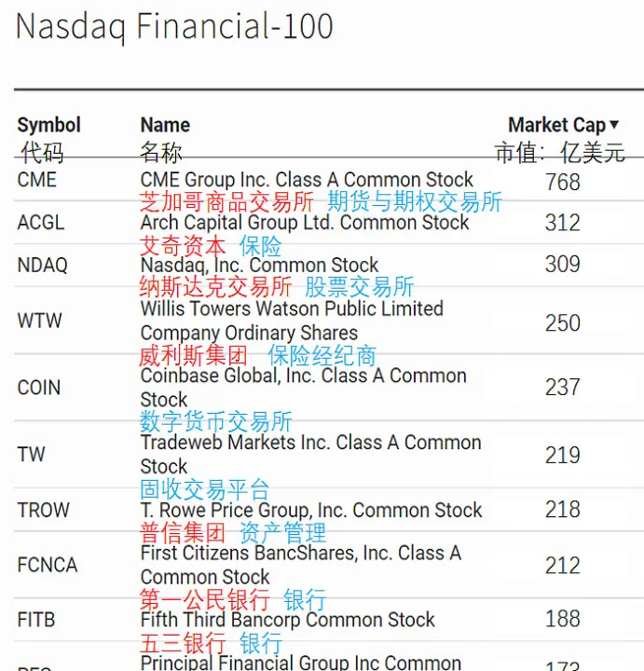Open the WTW ticker symbol
This screenshot has height=671, width=644.
[x=39, y=321]
